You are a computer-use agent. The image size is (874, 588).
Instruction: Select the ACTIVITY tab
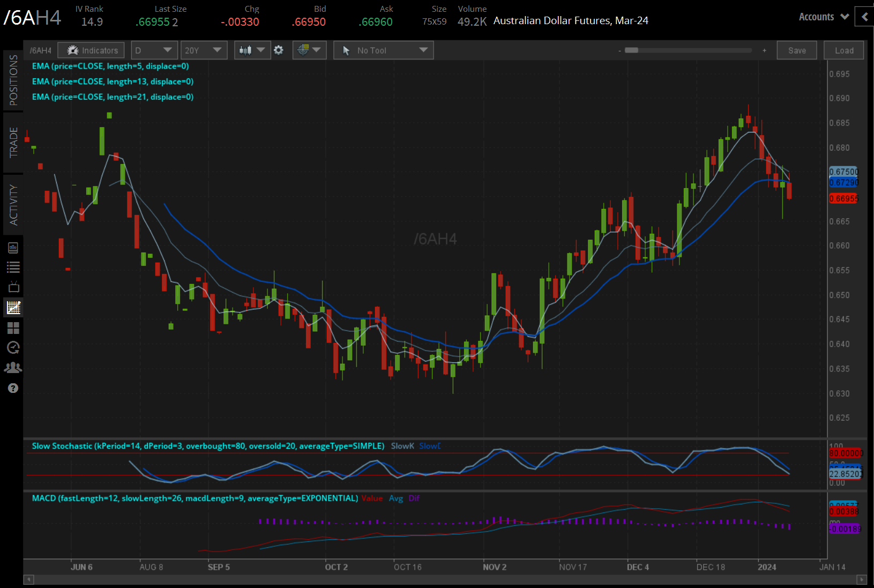pos(13,204)
